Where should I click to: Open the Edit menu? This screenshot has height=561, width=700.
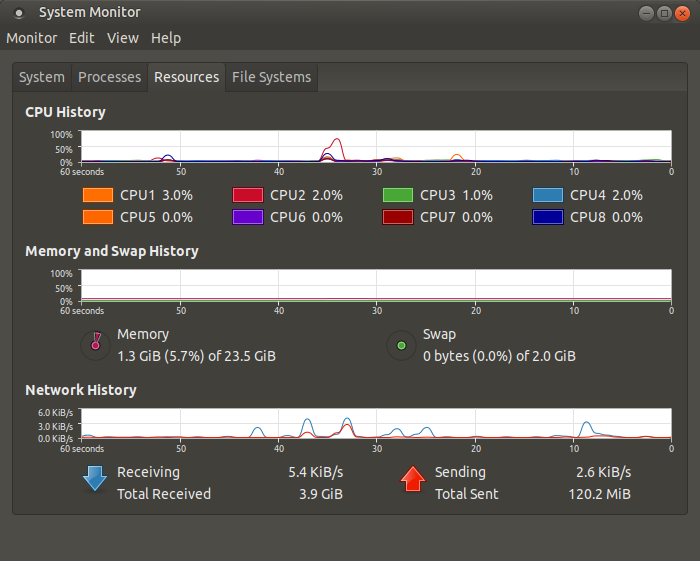pyautogui.click(x=82, y=38)
